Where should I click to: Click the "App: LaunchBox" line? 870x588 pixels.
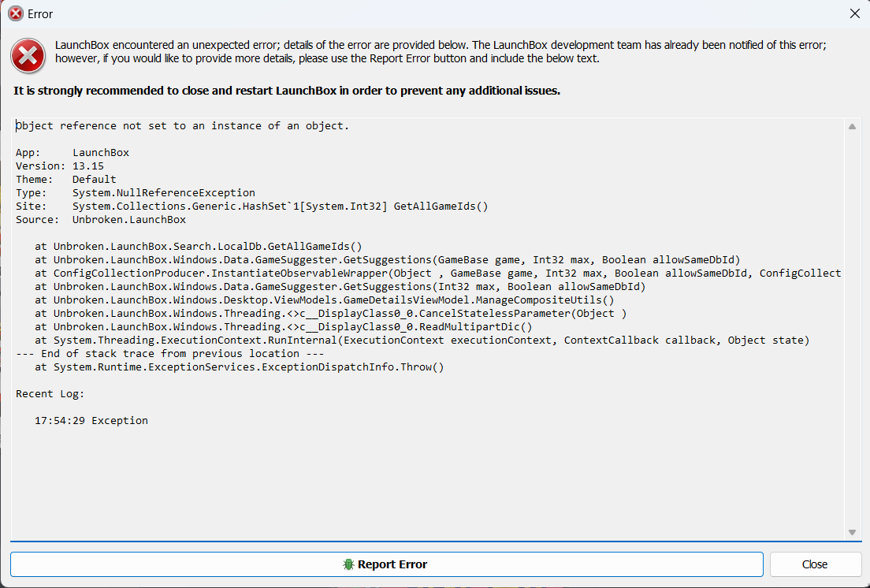click(72, 153)
